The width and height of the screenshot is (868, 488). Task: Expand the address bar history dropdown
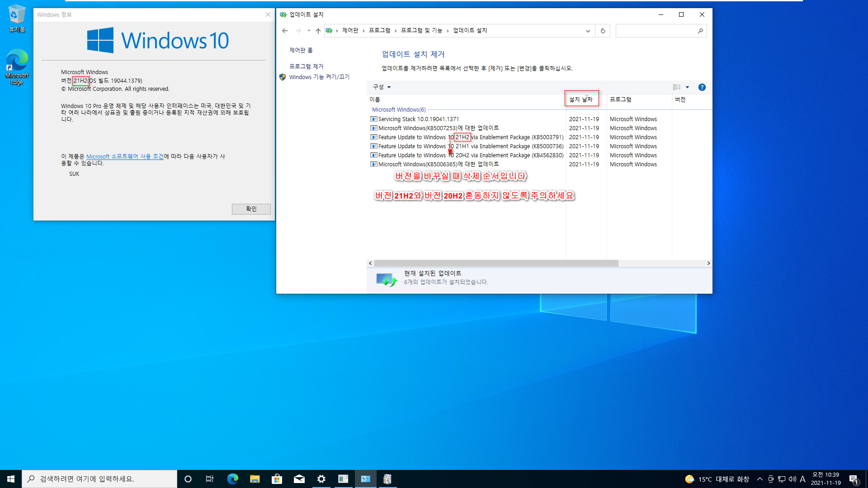pyautogui.click(x=588, y=31)
